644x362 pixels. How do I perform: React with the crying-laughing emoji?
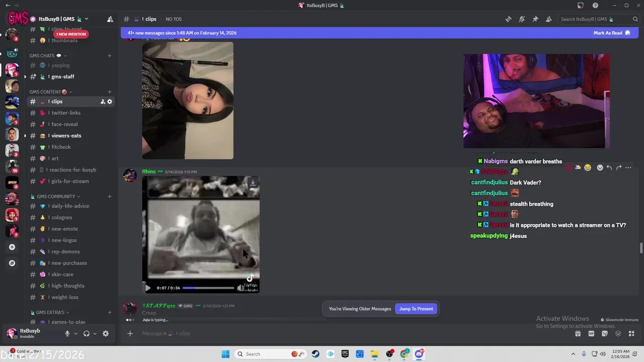pos(588,167)
